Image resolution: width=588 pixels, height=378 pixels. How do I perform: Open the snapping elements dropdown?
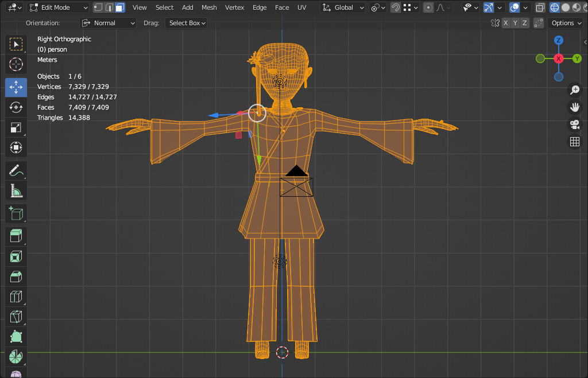tap(411, 7)
